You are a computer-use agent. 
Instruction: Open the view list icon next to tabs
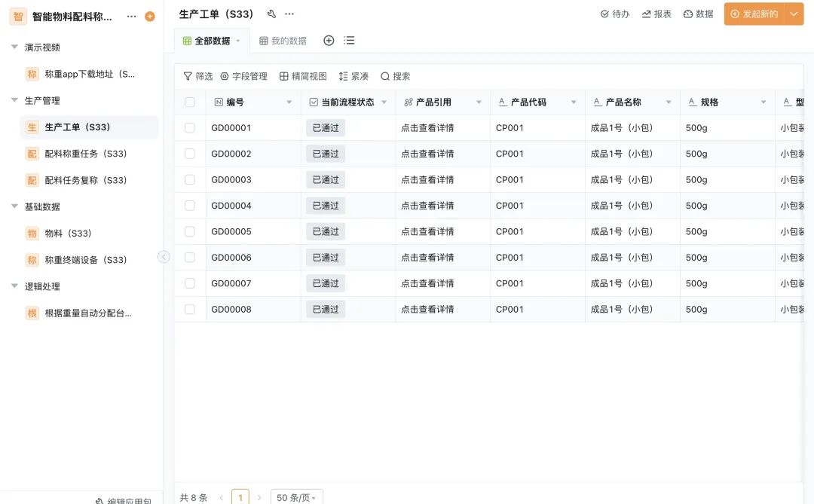[x=349, y=41]
